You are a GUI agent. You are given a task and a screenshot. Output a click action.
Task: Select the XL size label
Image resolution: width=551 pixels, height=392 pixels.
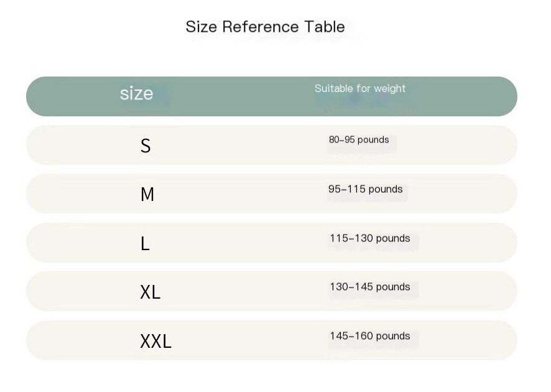[x=150, y=292]
